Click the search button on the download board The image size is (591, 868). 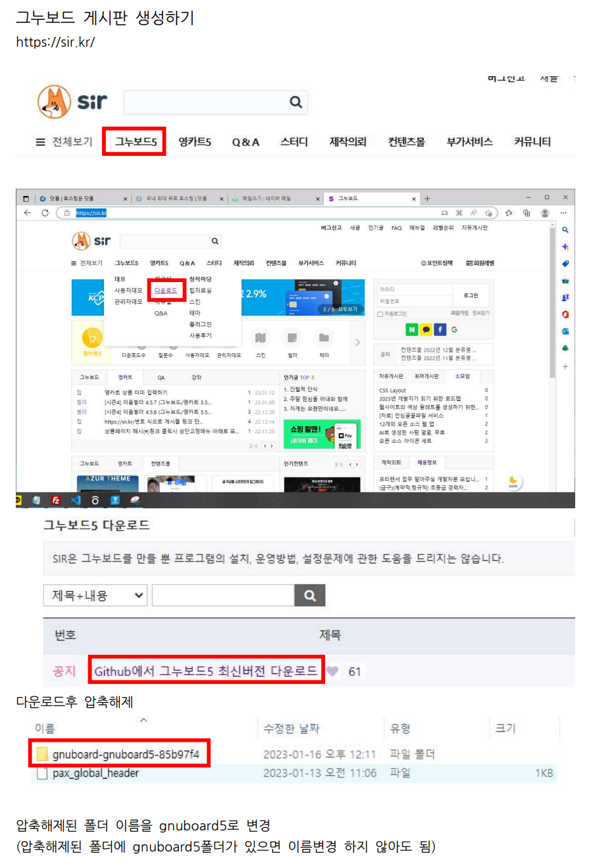click(309, 596)
